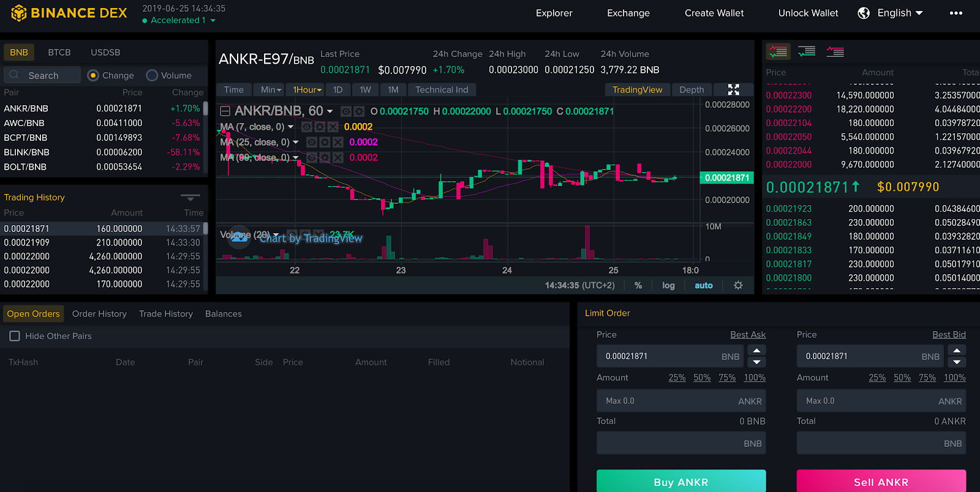980x492 pixels.
Task: Open Technical Ind indicators
Action: [x=442, y=90]
